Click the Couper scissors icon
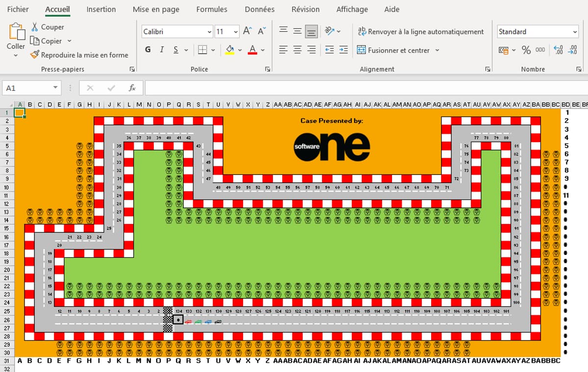The height and width of the screenshot is (372, 588). pyautogui.click(x=35, y=27)
